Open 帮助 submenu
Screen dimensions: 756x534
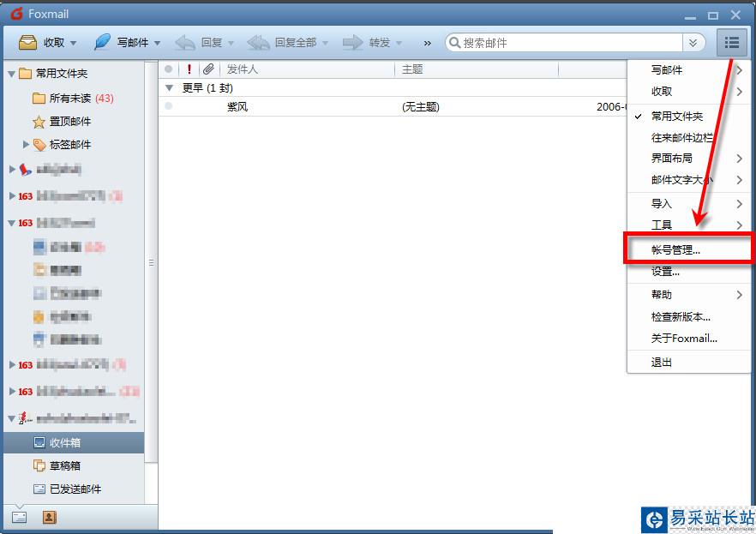tap(688, 295)
